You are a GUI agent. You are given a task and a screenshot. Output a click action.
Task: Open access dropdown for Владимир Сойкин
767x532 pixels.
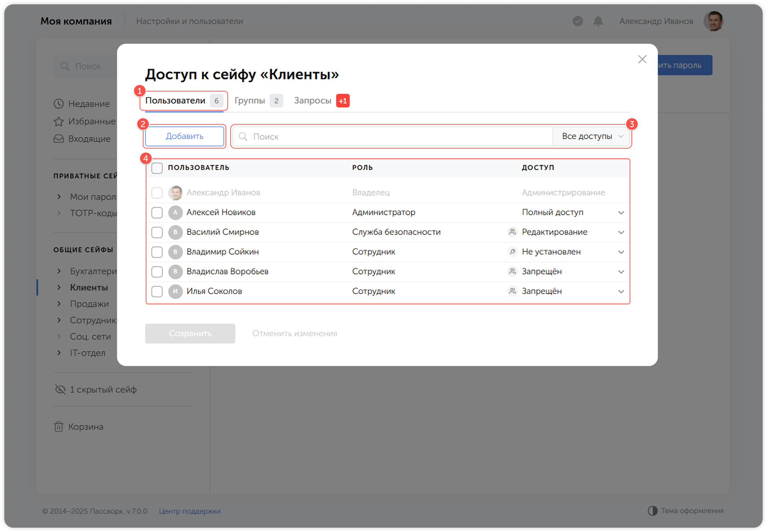coord(621,252)
